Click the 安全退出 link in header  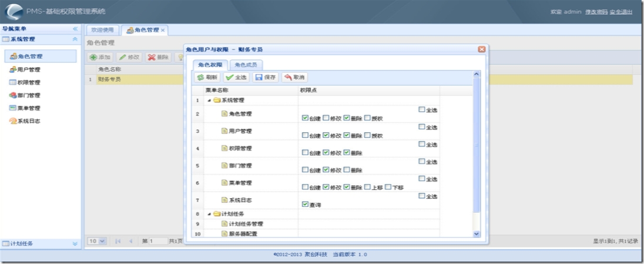click(621, 12)
